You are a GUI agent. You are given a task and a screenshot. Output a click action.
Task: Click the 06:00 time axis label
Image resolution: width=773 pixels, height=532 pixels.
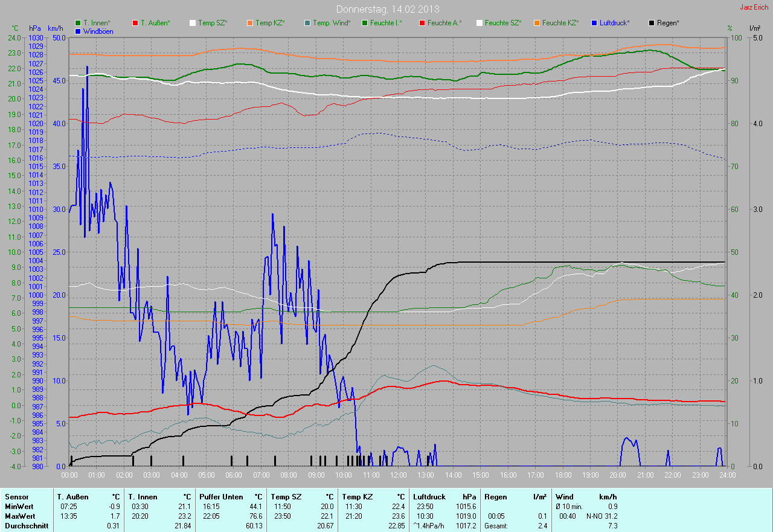pos(234,475)
